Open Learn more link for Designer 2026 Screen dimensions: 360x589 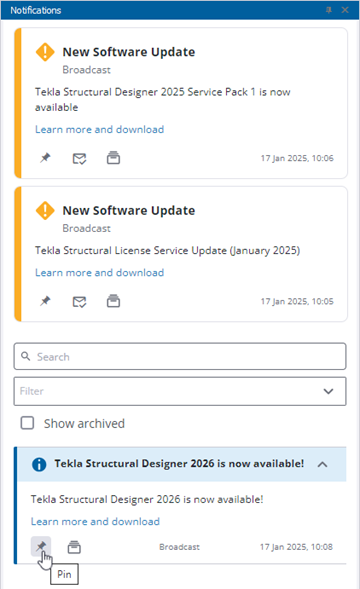(95, 521)
